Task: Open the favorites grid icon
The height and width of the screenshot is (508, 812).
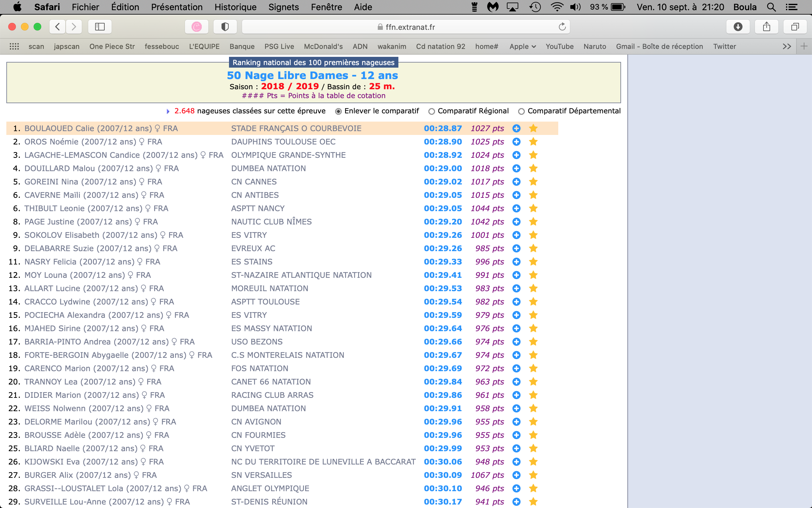Action: [14, 46]
